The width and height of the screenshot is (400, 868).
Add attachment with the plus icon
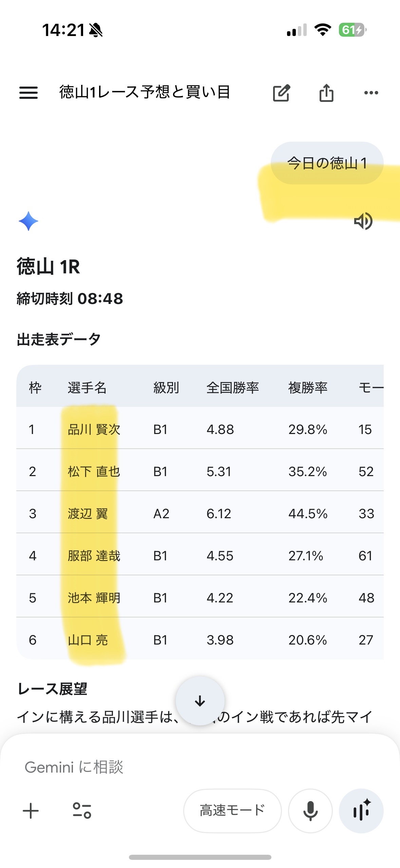point(31,811)
